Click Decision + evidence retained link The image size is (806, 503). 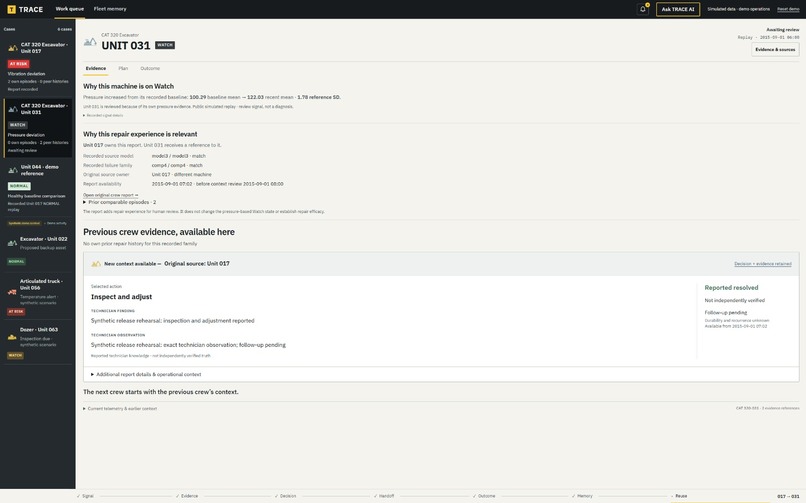click(763, 264)
